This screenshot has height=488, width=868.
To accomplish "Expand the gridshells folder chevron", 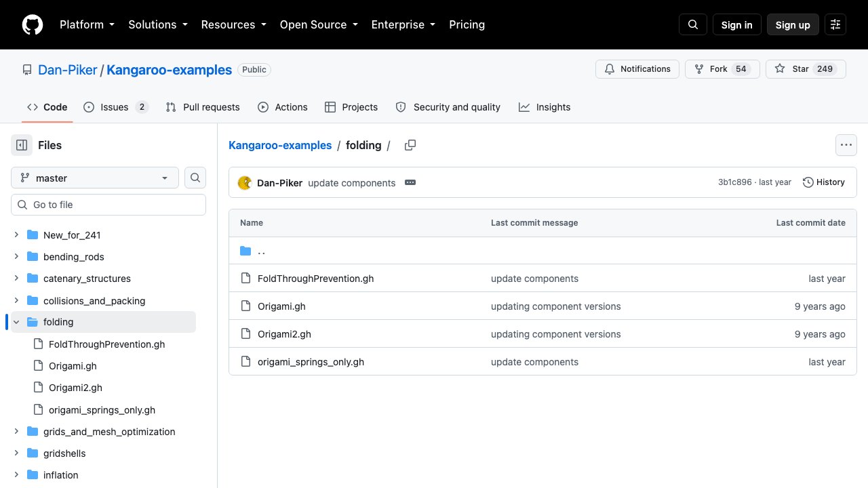I will pos(16,453).
